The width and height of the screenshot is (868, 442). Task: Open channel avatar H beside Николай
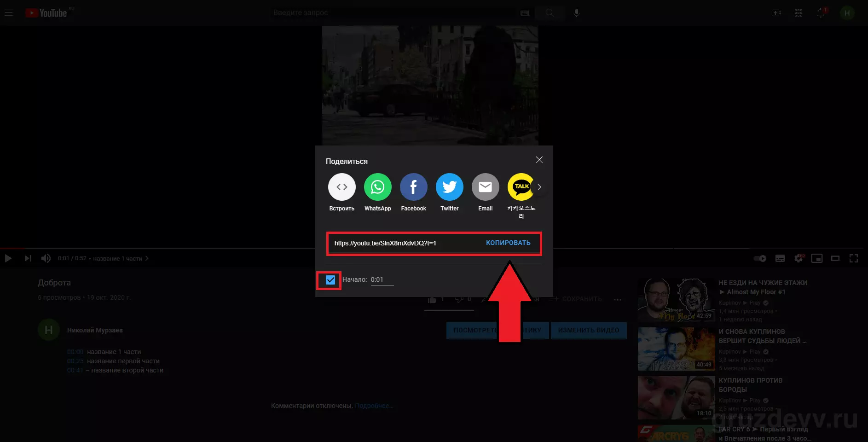click(48, 330)
